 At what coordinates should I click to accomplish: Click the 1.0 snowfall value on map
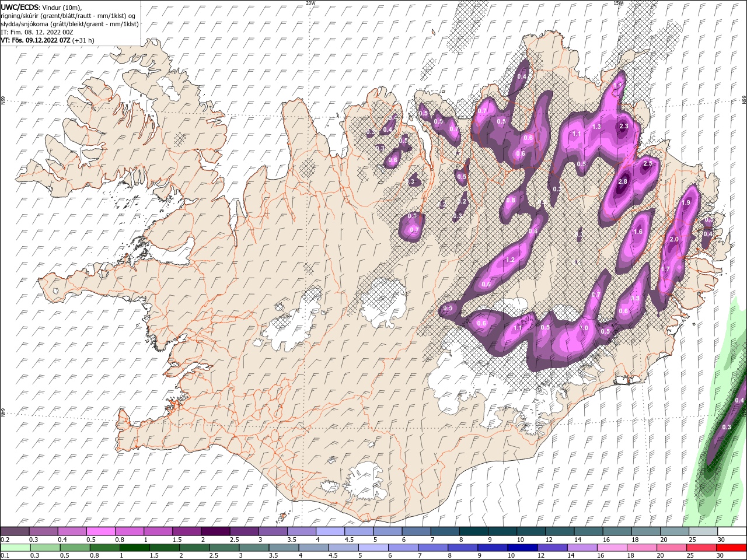[x=584, y=328]
